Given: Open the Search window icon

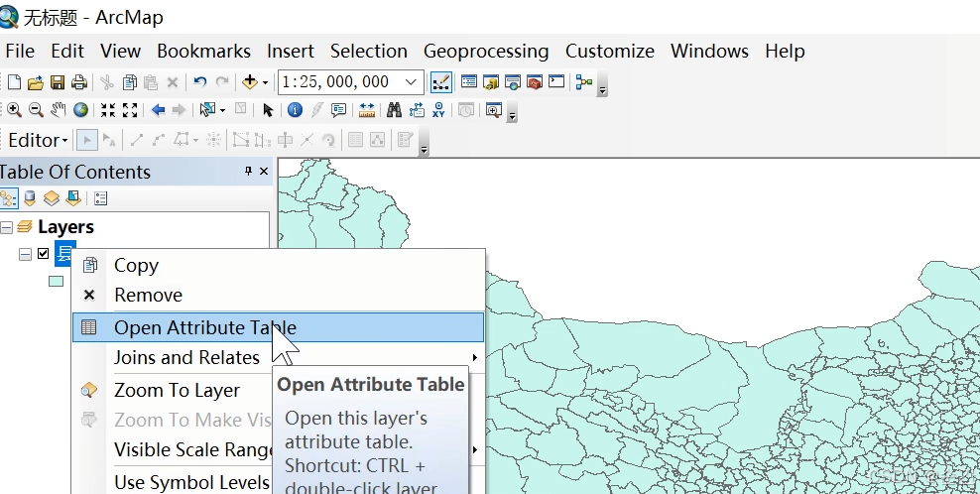Looking at the screenshot, I should (x=513, y=82).
